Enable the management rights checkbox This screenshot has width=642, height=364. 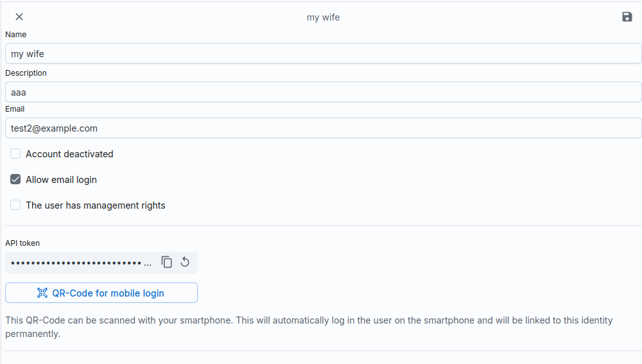coord(15,205)
